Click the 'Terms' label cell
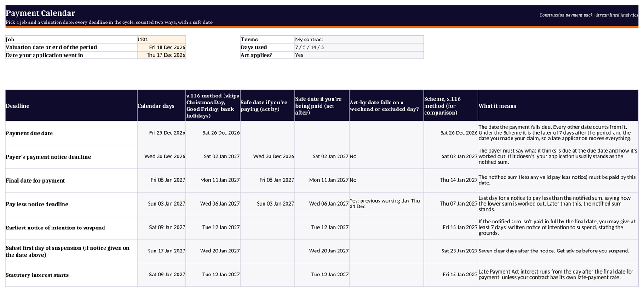This screenshot has width=644, height=292. [x=267, y=40]
